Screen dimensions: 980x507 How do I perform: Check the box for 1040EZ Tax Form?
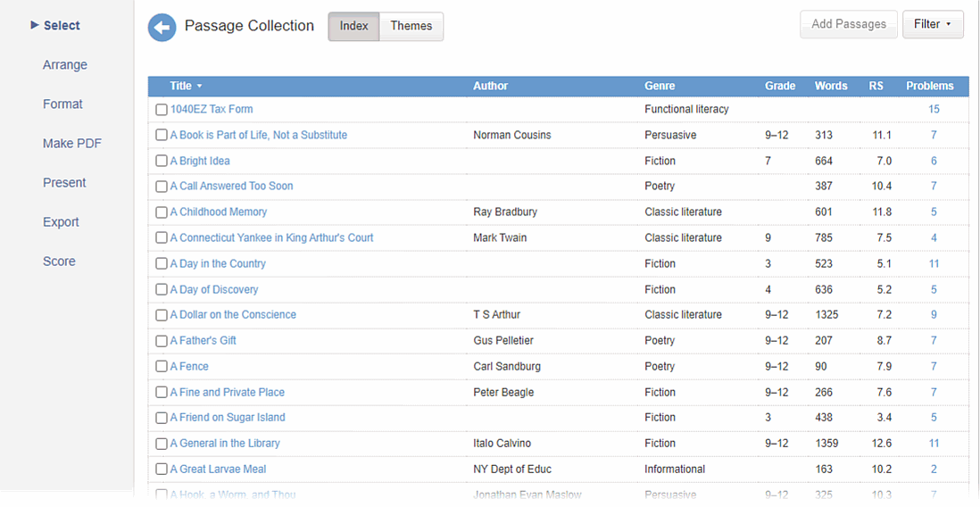(162, 110)
